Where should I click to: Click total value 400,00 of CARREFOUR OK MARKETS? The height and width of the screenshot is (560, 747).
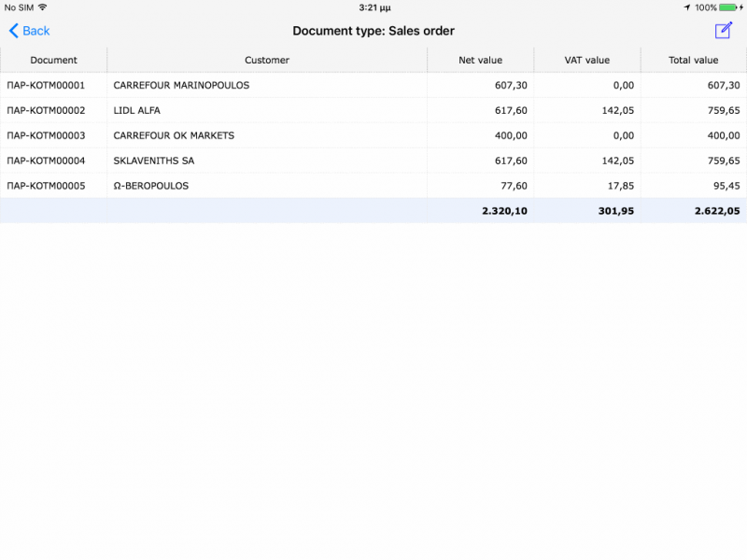tap(724, 135)
